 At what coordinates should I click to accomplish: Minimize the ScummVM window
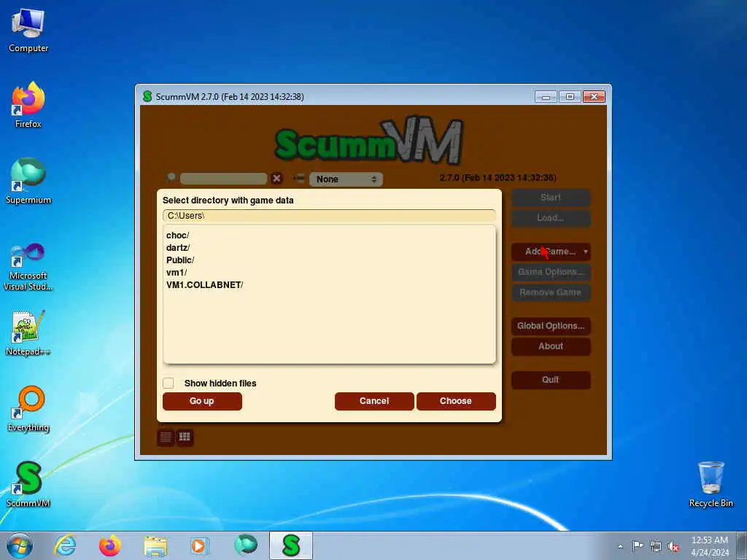[546, 97]
